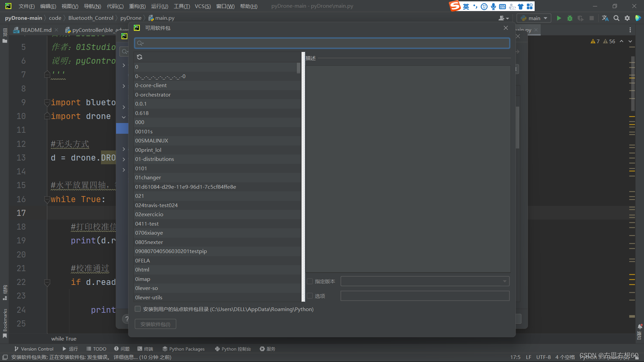Viewport: 644px width, 362px height.
Task: Close the README.md editor tab
Action: 56,30
